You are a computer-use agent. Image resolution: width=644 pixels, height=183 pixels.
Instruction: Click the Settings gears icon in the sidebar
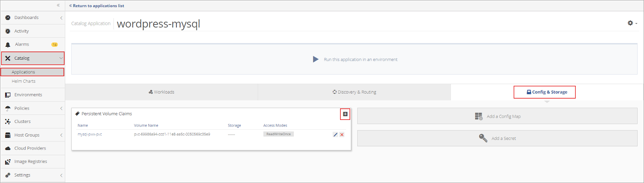[8, 175]
